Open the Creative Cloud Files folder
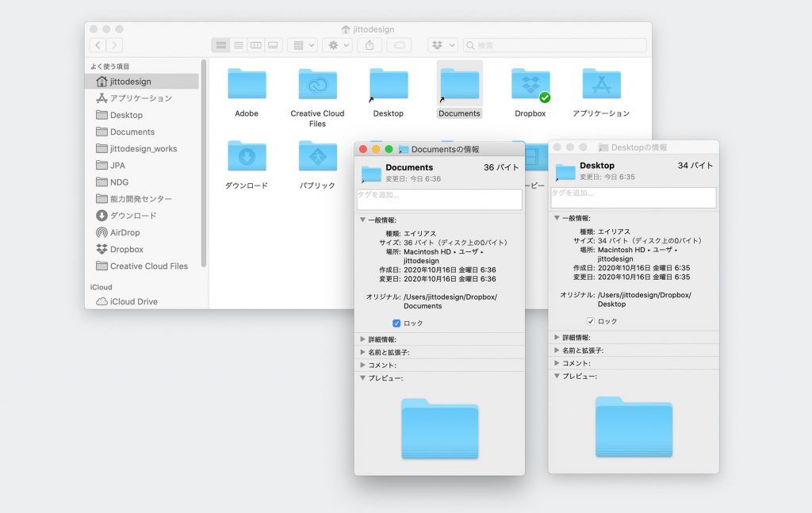The image size is (812, 513). (x=317, y=98)
